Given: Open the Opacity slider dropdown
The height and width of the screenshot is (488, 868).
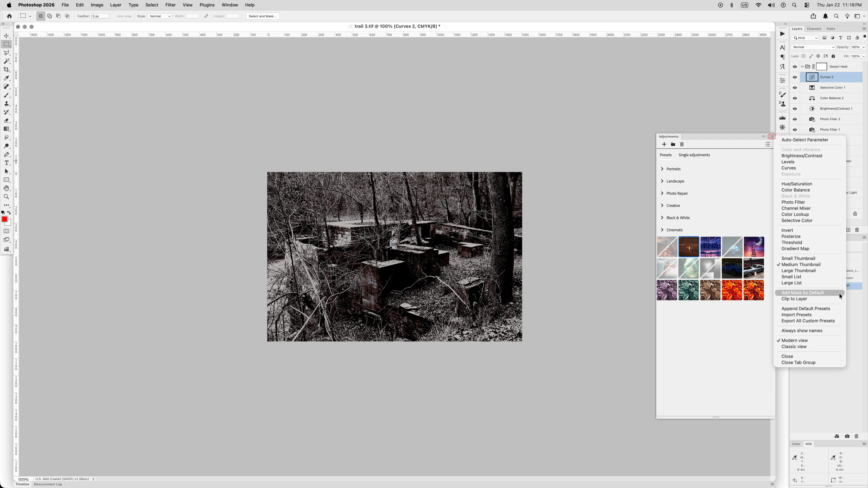Looking at the screenshot, I should (x=864, y=47).
